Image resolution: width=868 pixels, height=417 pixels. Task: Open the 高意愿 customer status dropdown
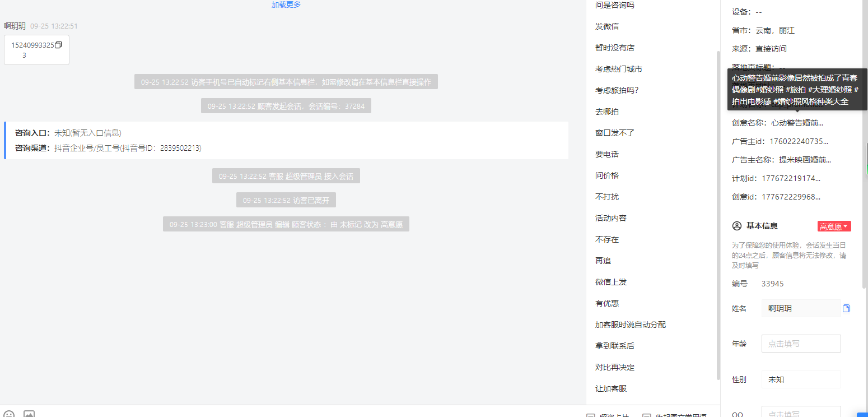pyautogui.click(x=834, y=226)
